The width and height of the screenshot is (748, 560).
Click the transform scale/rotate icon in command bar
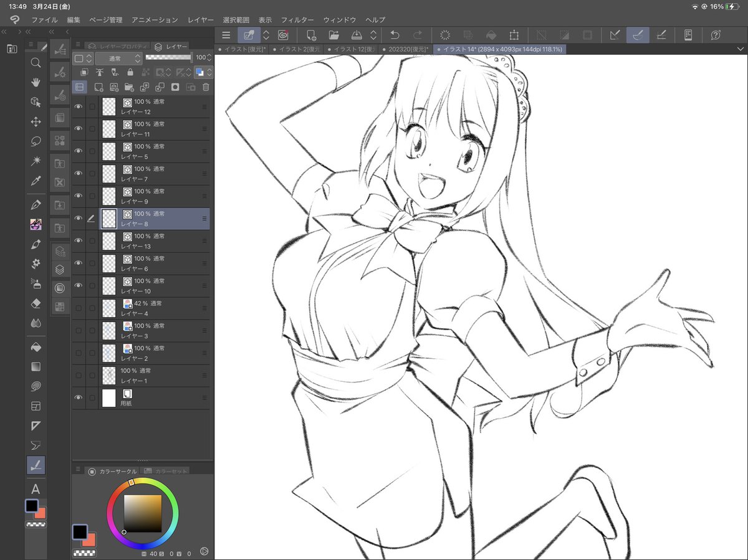coord(514,35)
